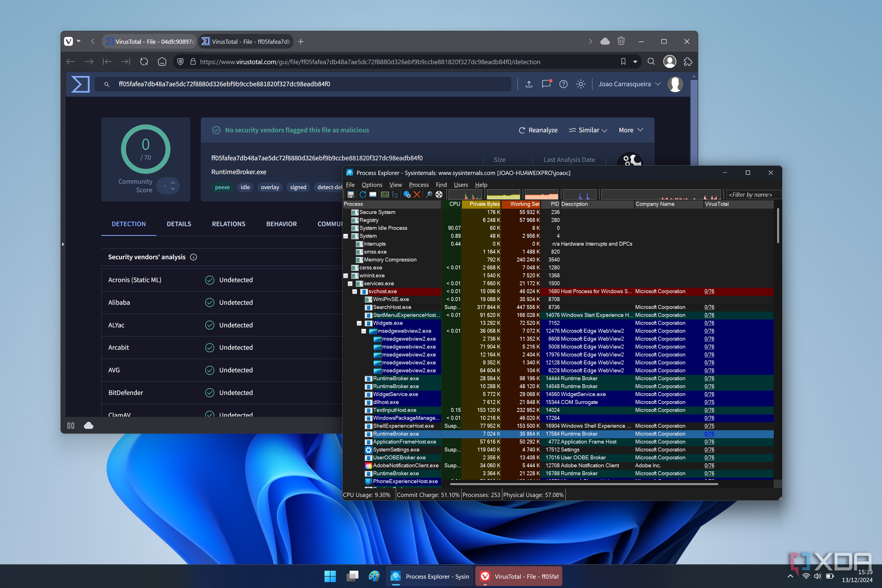The width and height of the screenshot is (882, 588).
Task: Click process Properties gear icon
Action: (x=407, y=194)
